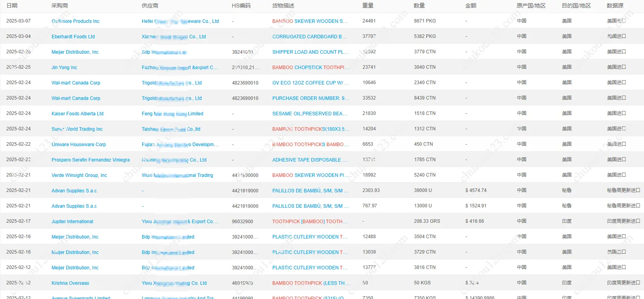View the SESAME OIL,PRESERVED BEA description

click(309, 114)
